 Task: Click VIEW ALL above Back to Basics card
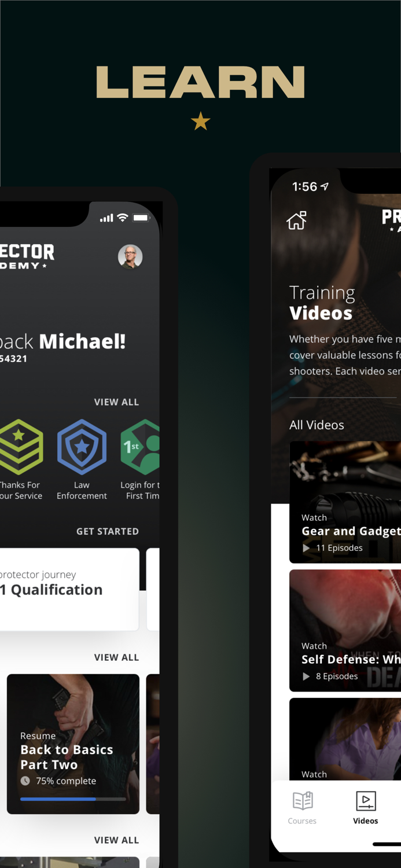pyautogui.click(x=116, y=657)
